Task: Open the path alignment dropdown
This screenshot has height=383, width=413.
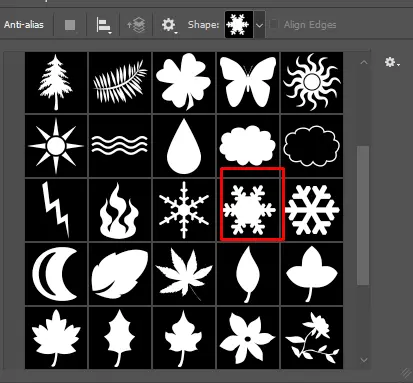Action: point(104,25)
